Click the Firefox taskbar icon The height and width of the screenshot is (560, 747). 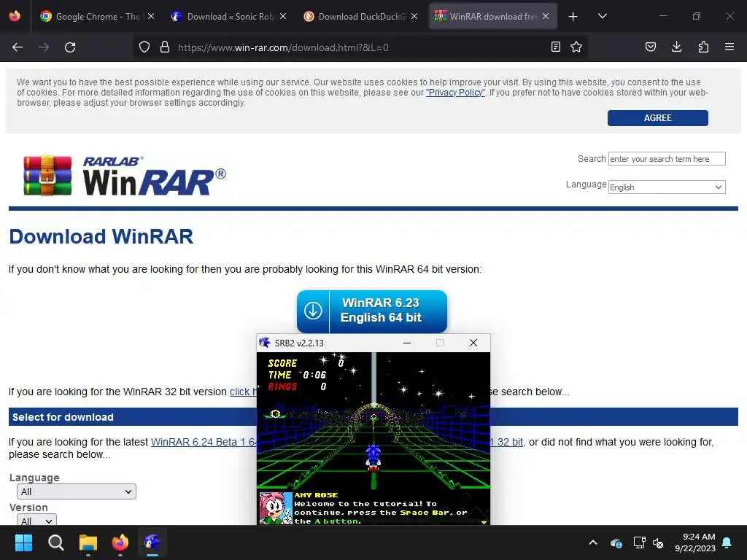120,542
